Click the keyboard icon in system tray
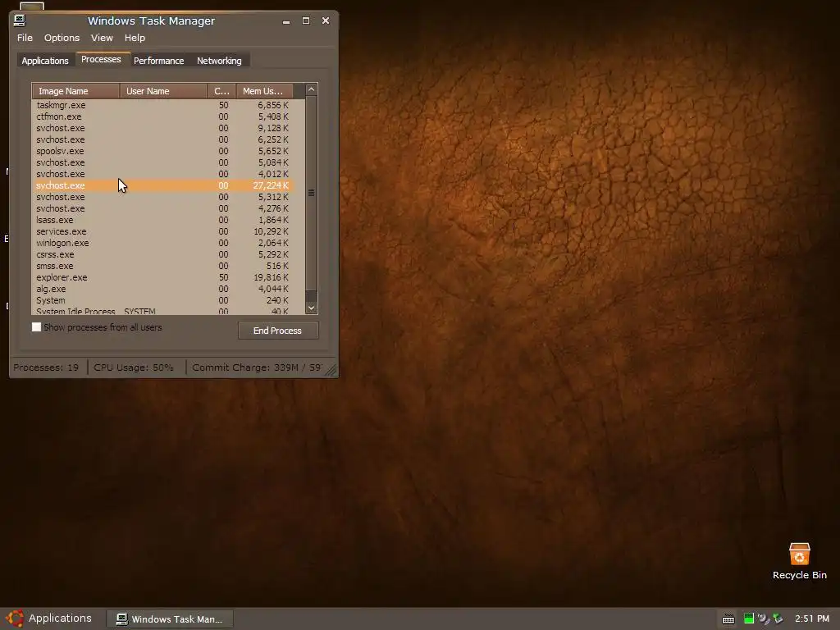Image resolution: width=840 pixels, height=630 pixels. pos(728,619)
